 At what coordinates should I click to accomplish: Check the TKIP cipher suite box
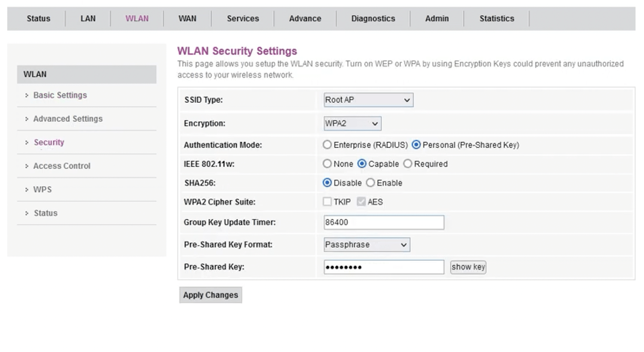click(x=327, y=202)
